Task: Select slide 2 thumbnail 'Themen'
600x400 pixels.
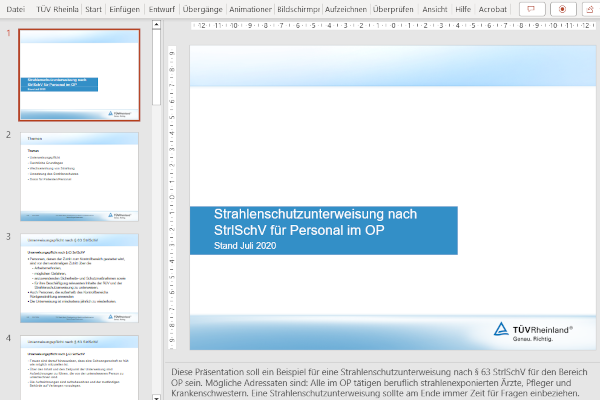Action: [x=80, y=175]
